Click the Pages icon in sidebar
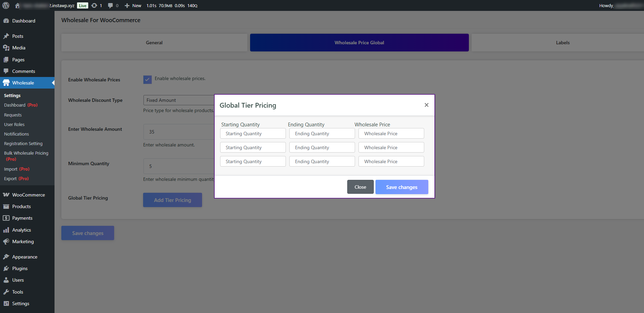Screen dimensions: 644x313 6,60
